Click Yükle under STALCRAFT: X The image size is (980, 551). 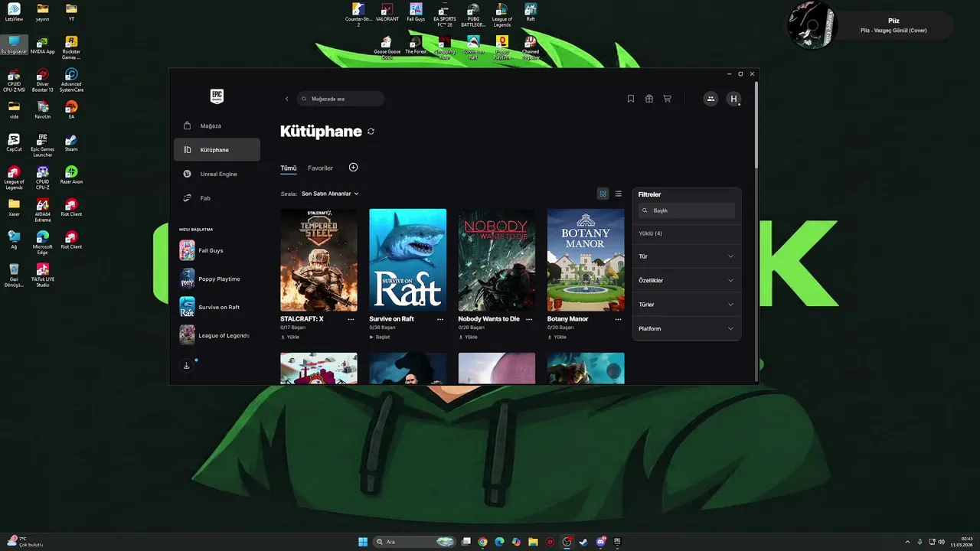[290, 337]
